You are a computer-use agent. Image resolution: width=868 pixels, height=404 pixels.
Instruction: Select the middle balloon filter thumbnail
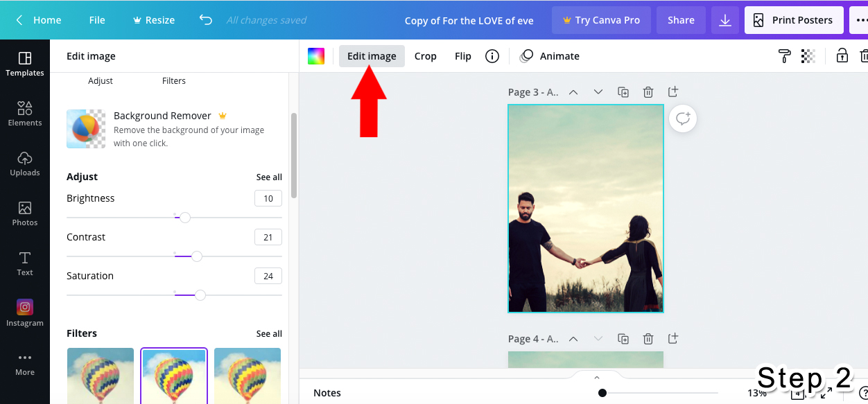coord(173,376)
